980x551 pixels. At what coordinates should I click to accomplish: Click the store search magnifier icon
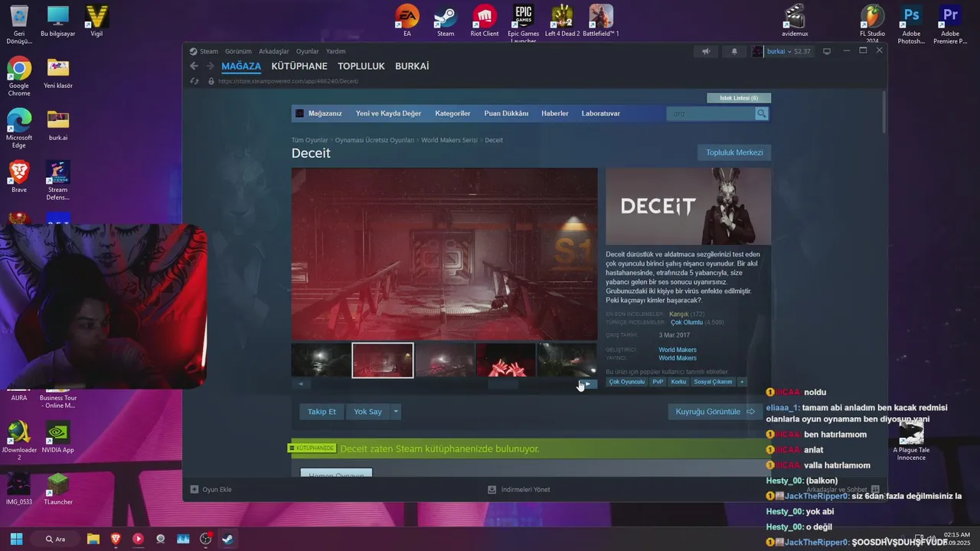tap(761, 113)
